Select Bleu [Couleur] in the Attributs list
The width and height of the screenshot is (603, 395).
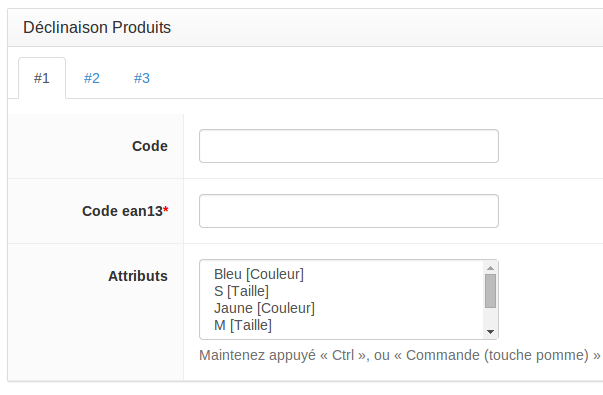[258, 274]
